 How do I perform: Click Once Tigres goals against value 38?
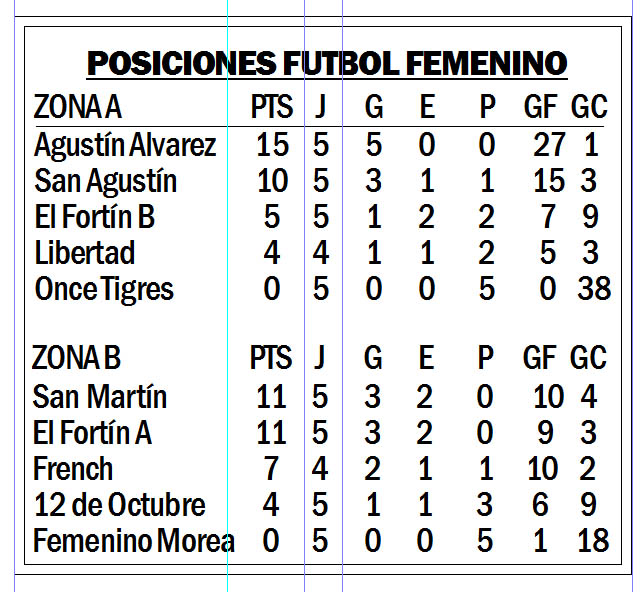coord(594,288)
